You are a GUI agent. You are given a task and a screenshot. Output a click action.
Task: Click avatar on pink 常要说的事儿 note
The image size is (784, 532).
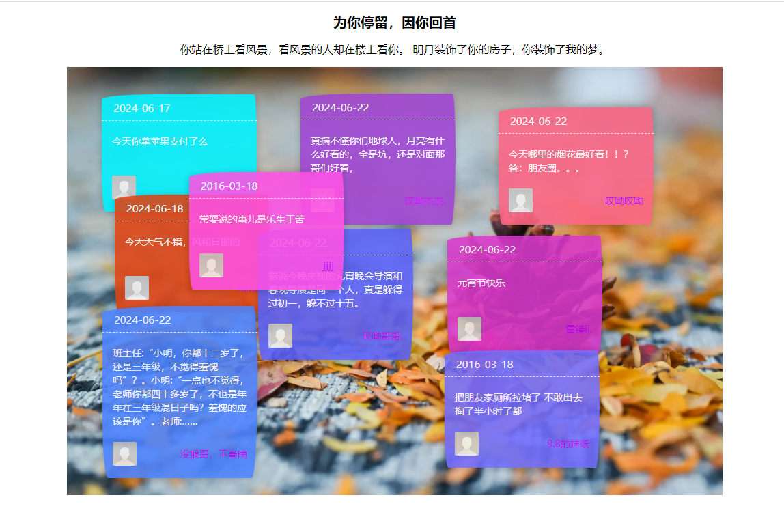211,265
